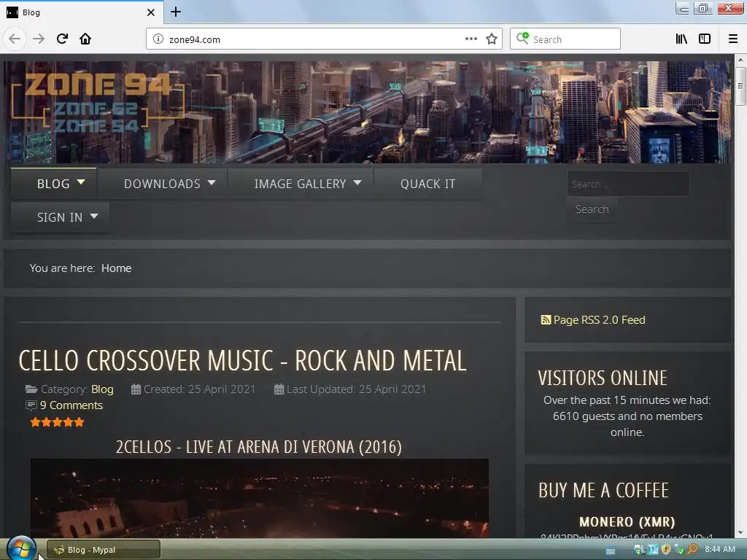Open a new tab with the plus
This screenshot has width=747, height=560.
pyautogui.click(x=176, y=12)
